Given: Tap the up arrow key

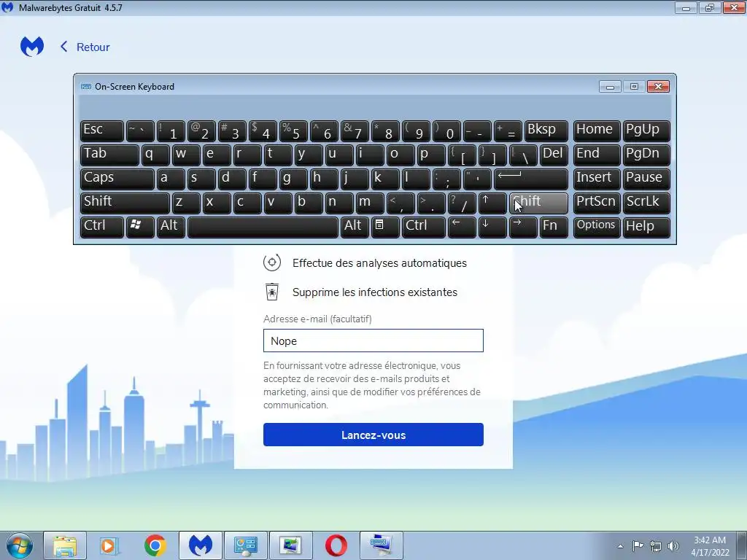Looking at the screenshot, I should click(492, 203).
